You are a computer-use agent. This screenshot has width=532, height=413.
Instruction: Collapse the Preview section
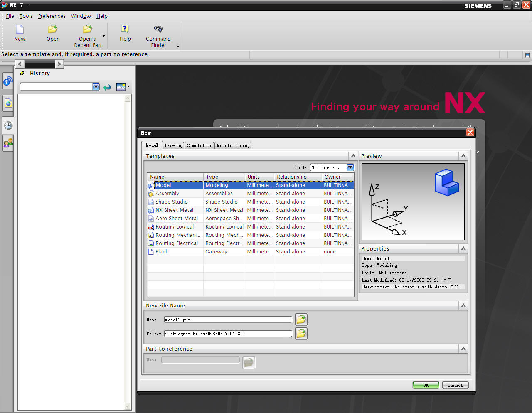463,156
